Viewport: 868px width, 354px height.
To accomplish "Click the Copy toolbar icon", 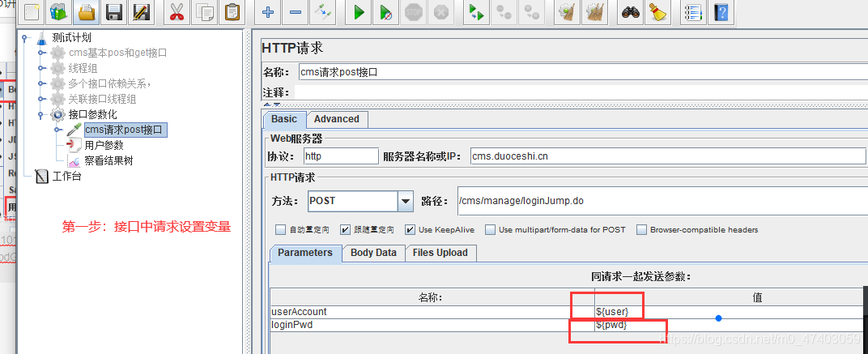I will pos(204,11).
